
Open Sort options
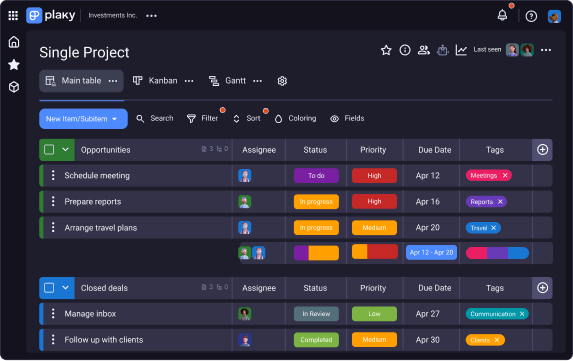pyautogui.click(x=247, y=118)
